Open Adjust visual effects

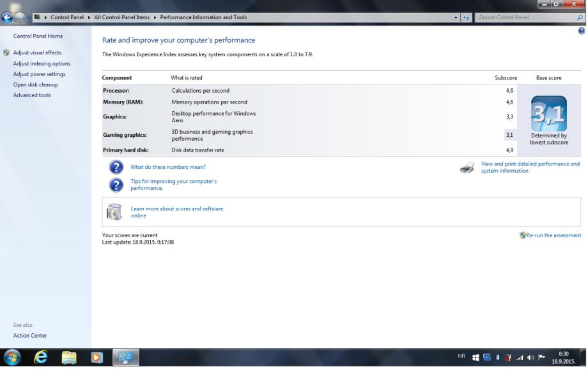pos(37,52)
